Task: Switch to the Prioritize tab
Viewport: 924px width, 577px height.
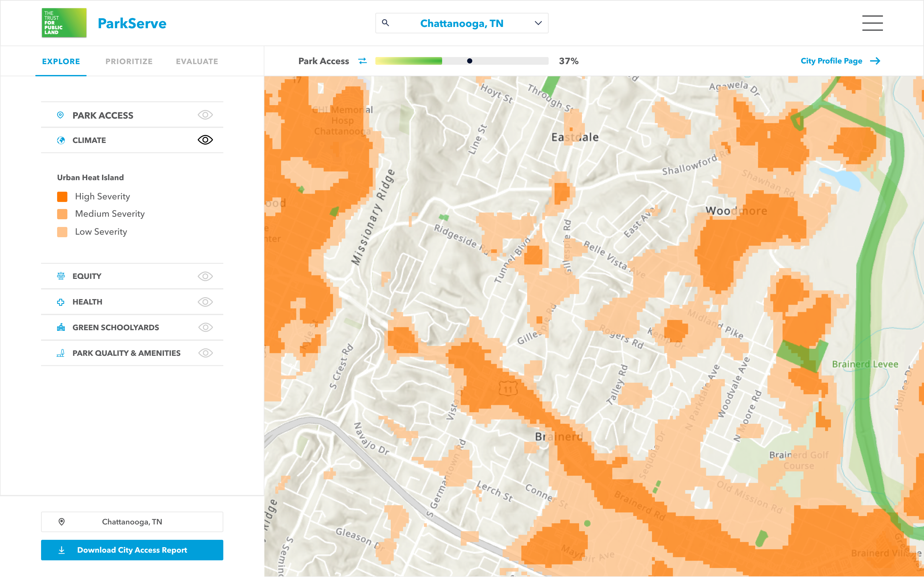Action: pyautogui.click(x=129, y=62)
